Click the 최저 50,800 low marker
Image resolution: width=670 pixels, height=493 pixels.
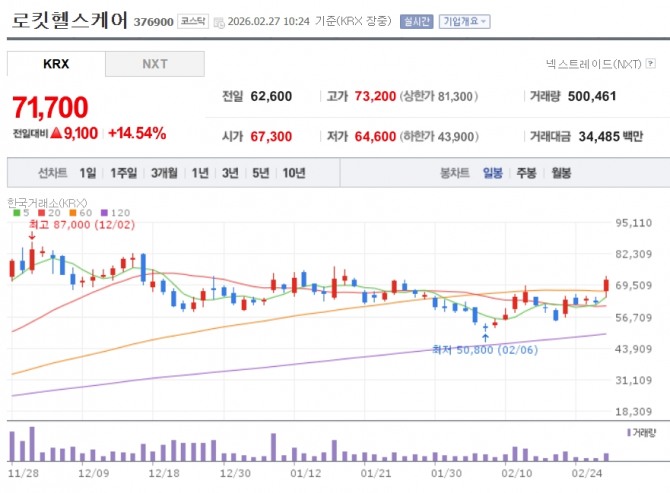point(485,350)
